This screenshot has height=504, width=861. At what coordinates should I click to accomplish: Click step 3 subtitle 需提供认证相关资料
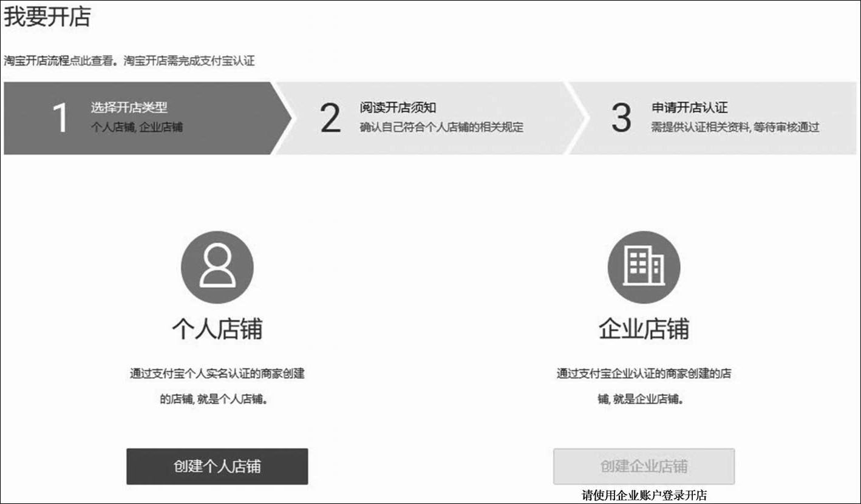tap(735, 128)
